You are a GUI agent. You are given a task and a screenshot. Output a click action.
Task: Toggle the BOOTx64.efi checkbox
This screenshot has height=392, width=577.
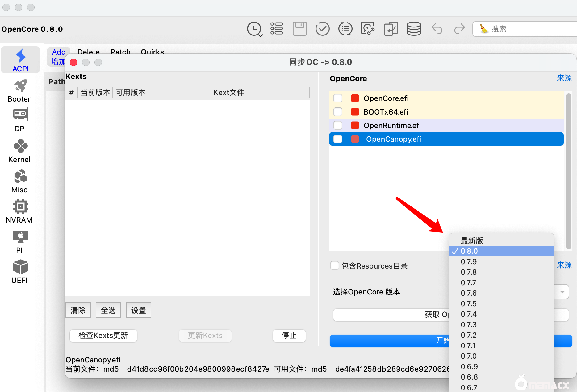(338, 112)
